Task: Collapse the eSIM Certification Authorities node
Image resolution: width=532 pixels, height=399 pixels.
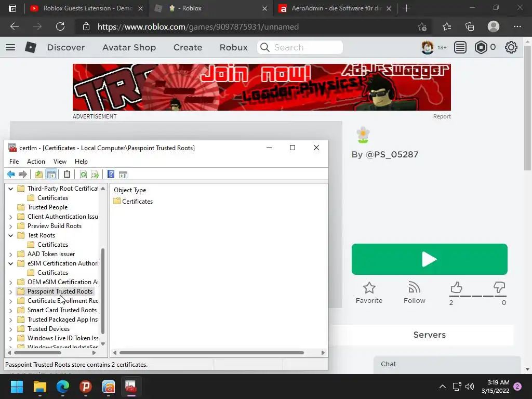Action: click(10, 263)
